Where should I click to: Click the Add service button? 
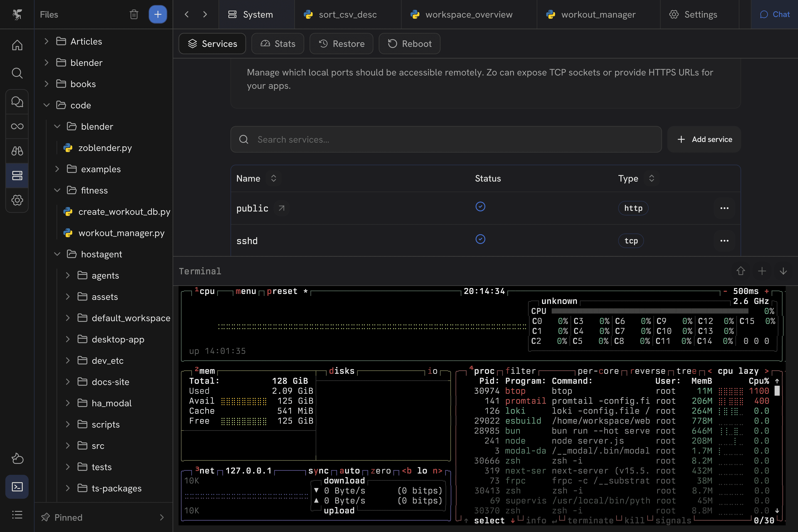tap(704, 139)
